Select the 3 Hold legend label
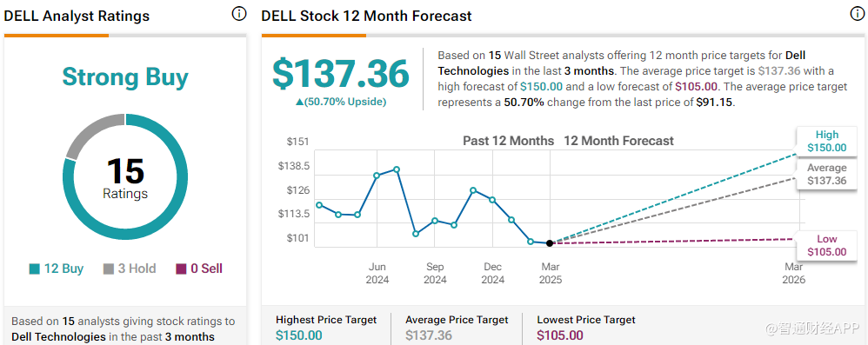This screenshot has height=345, width=868. pyautogui.click(x=137, y=269)
